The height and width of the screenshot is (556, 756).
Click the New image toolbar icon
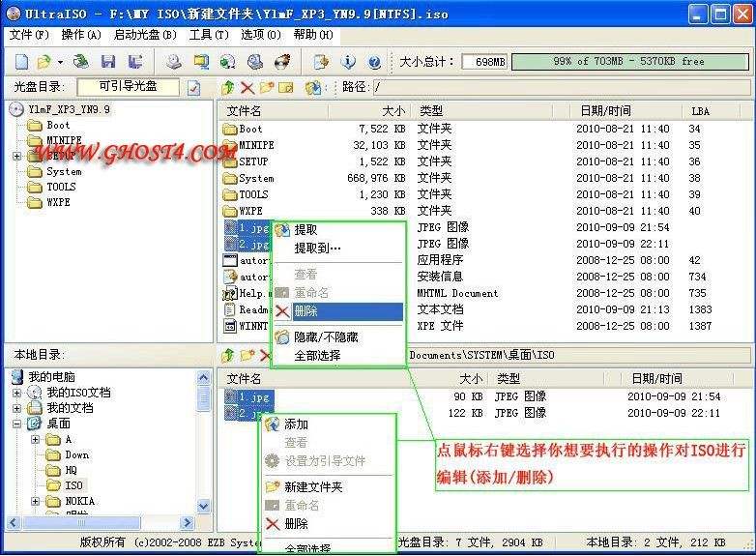coord(21,62)
